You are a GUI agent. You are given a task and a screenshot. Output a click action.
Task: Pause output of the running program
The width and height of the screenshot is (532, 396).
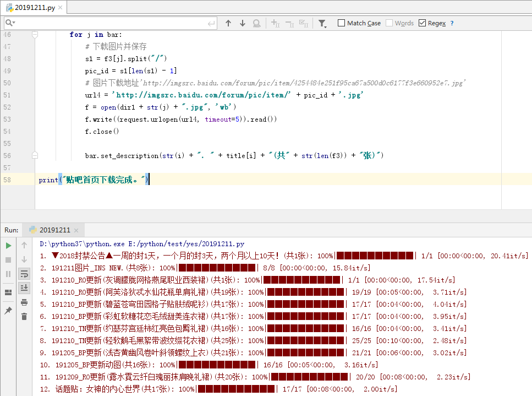(x=9, y=273)
